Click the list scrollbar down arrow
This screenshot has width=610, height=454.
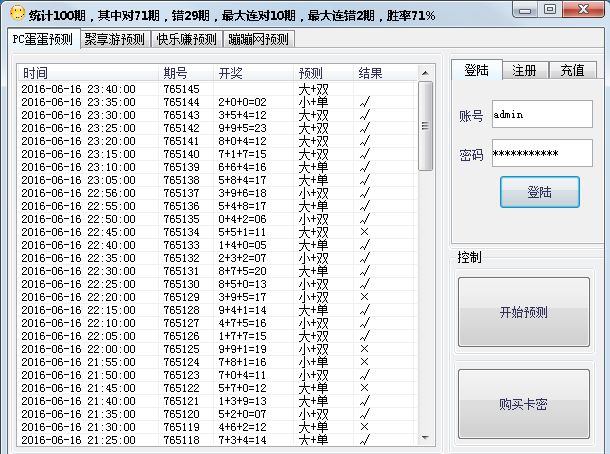425,438
